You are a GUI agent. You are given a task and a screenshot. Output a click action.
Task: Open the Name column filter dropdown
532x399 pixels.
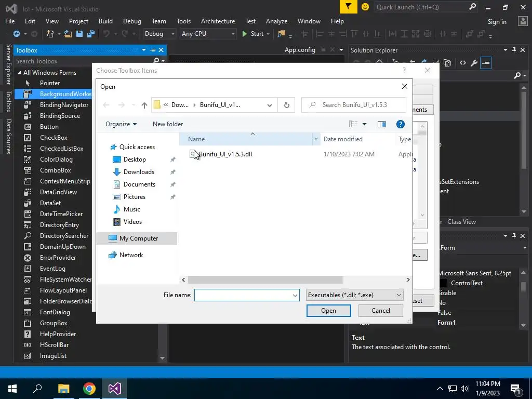316,139
